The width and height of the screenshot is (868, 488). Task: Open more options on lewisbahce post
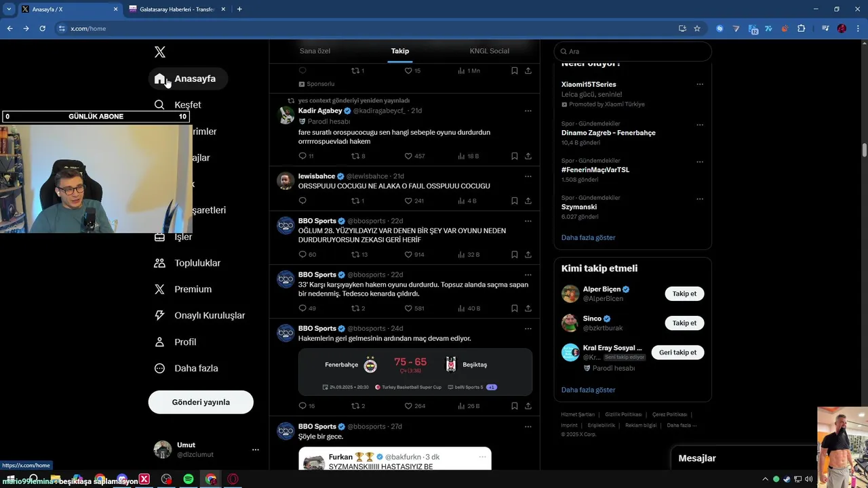pyautogui.click(x=528, y=176)
